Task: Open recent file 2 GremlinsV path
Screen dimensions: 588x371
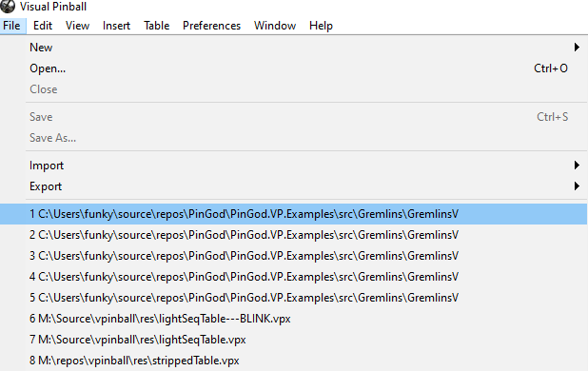Action: pos(294,235)
